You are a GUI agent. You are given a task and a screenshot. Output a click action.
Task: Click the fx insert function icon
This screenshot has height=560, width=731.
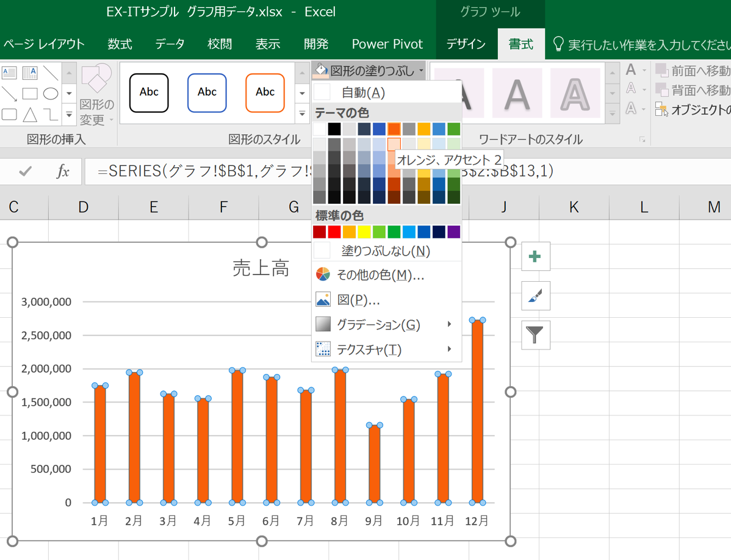coord(63,171)
